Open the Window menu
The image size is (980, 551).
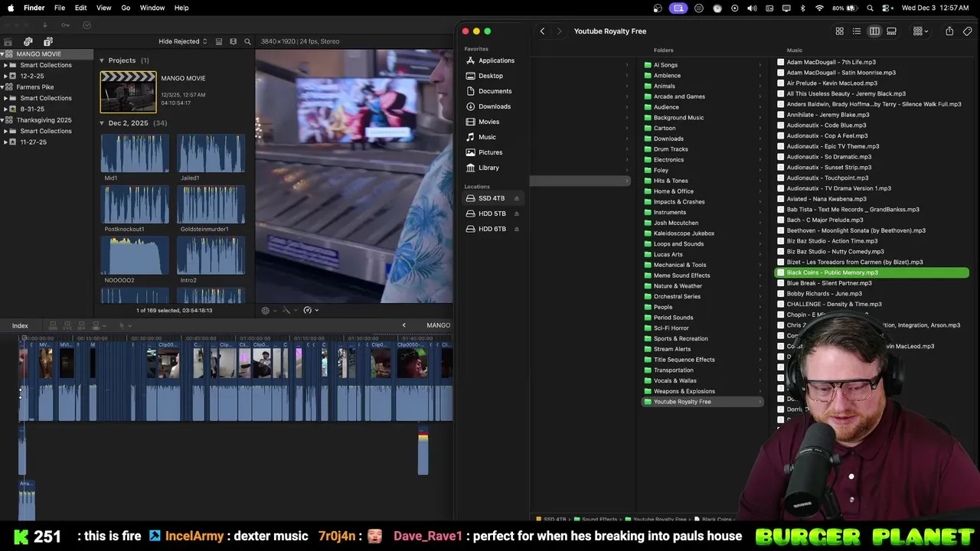coord(152,8)
